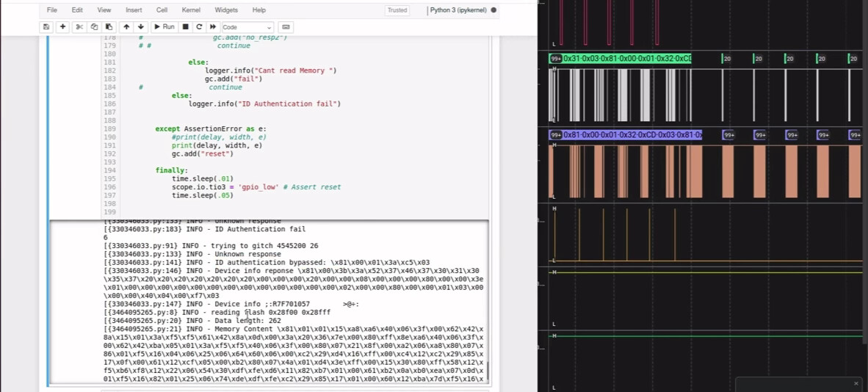The width and height of the screenshot is (868, 392).
Task: Click the purple 0x81 decoded data bar
Action: 632,134
